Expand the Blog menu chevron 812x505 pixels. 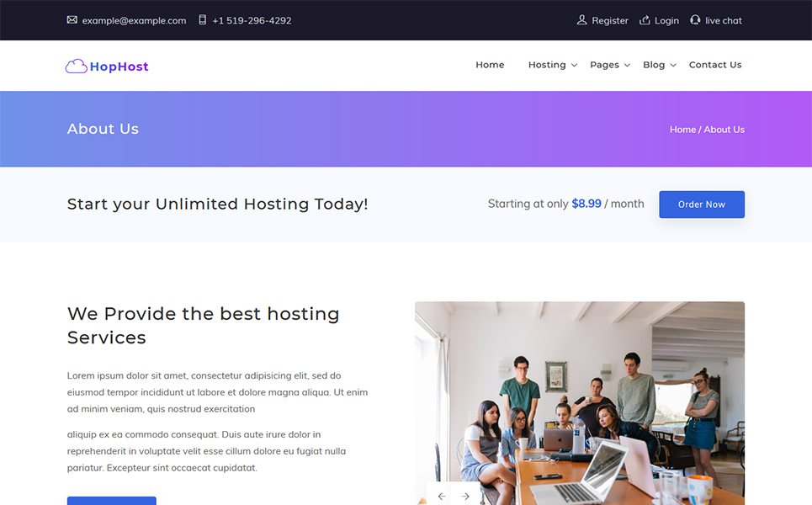tap(673, 66)
